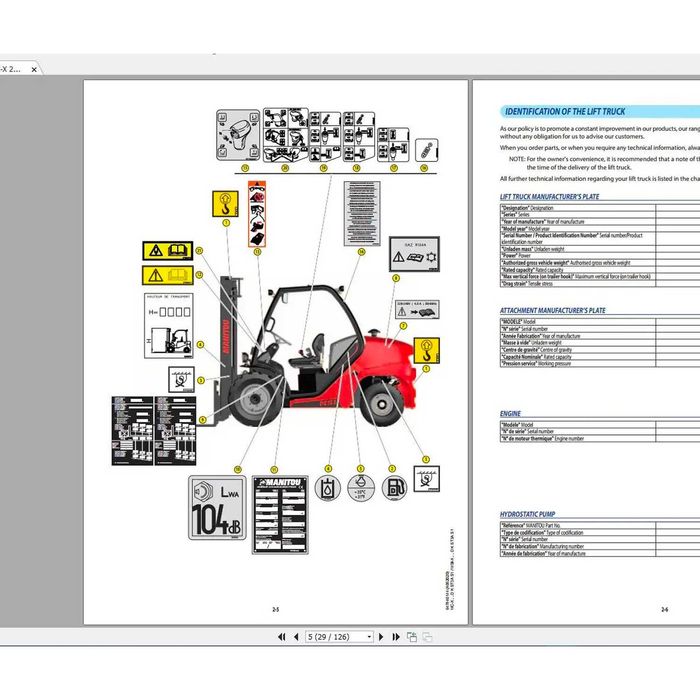Viewport: 700px width, 700px height.
Task: Go to the next page
Action: pos(381,637)
